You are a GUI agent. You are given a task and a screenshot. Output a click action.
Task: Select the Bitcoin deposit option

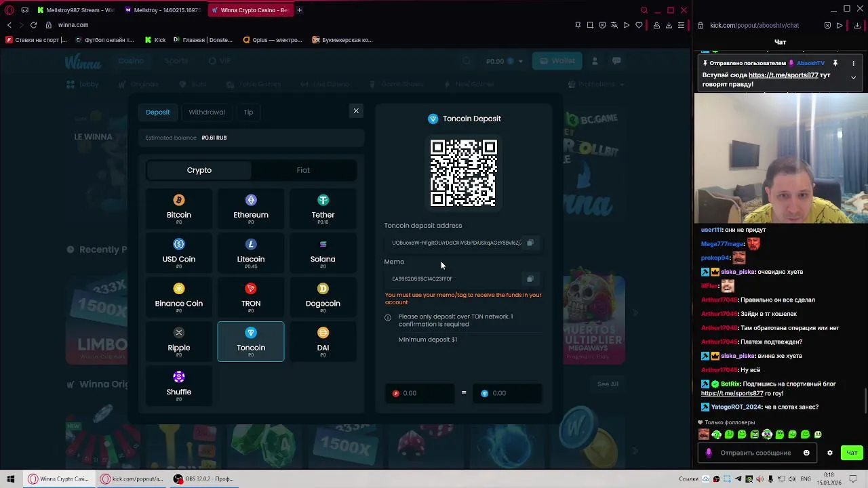(x=179, y=209)
